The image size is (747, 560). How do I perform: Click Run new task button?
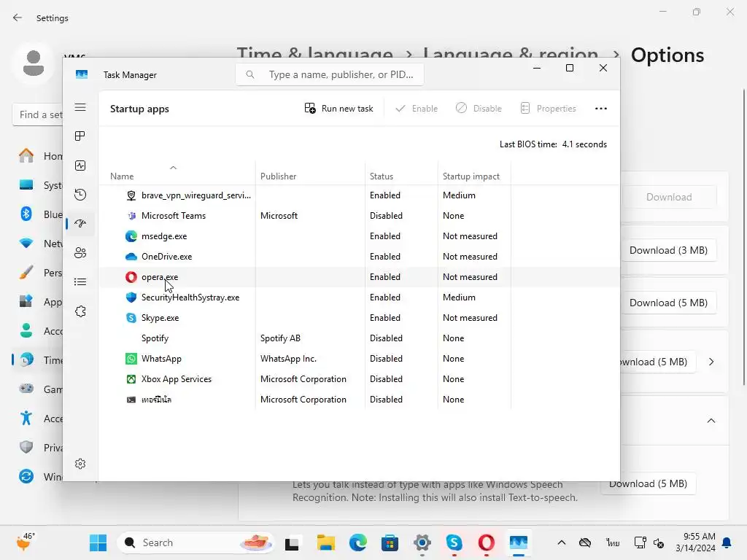(x=338, y=109)
